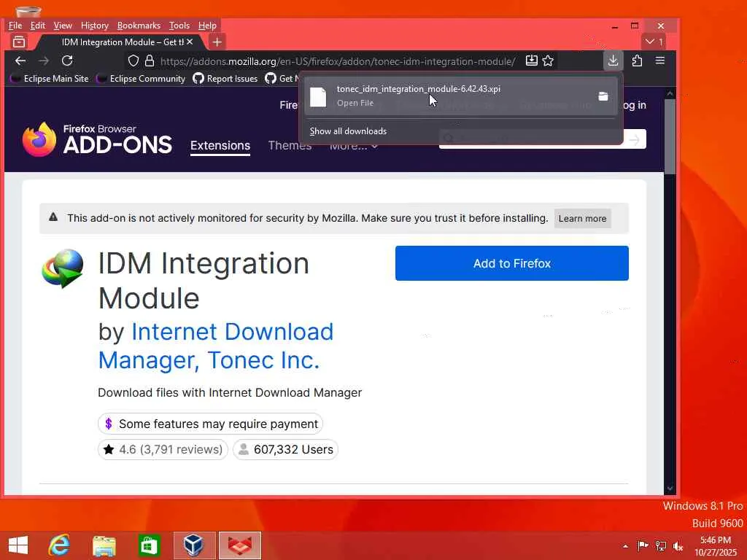Click Show all downloads
Viewport: 747px width, 560px height.
tap(348, 131)
